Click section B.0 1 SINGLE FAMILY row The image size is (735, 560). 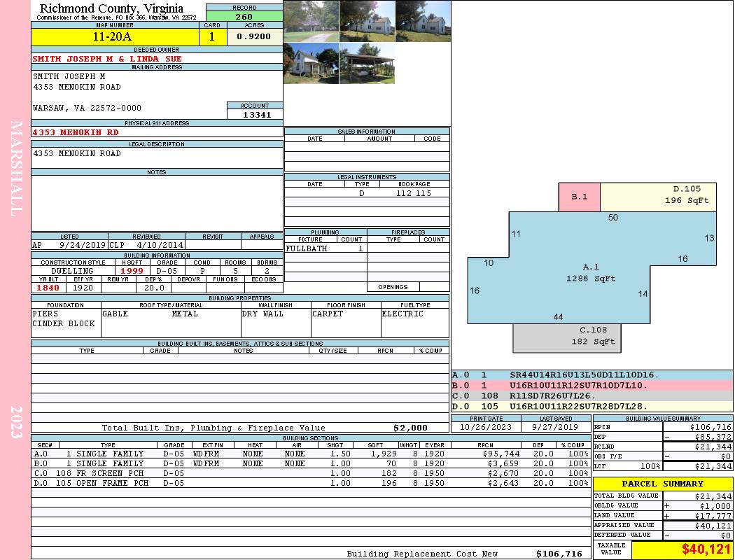pos(310,464)
